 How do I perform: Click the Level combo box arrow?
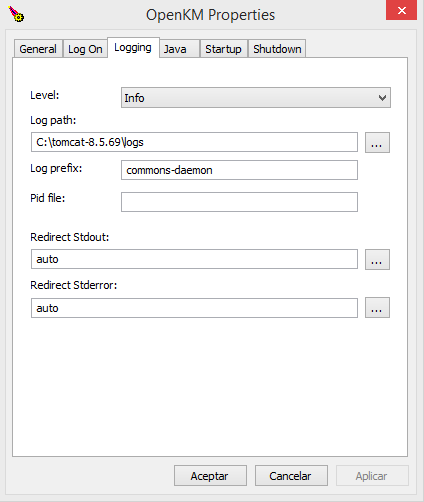[x=382, y=98]
